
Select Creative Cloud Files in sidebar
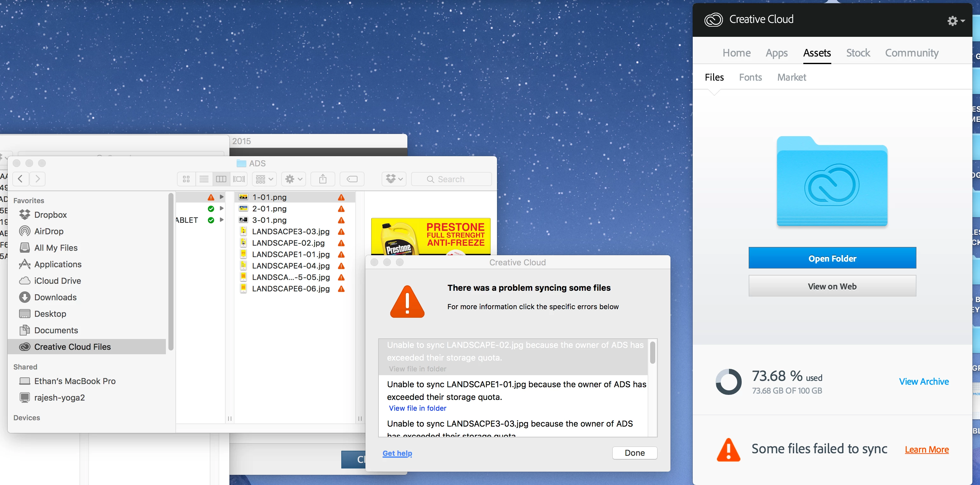[72, 347]
